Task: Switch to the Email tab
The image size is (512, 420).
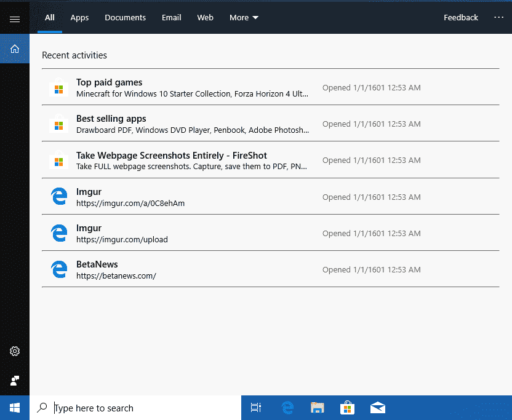Action: [172, 18]
